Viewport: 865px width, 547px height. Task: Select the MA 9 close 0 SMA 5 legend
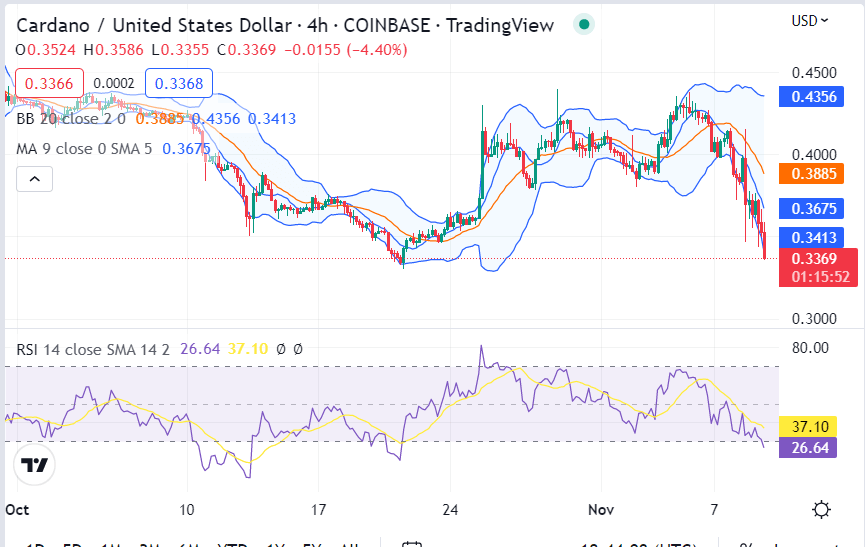pyautogui.click(x=84, y=149)
